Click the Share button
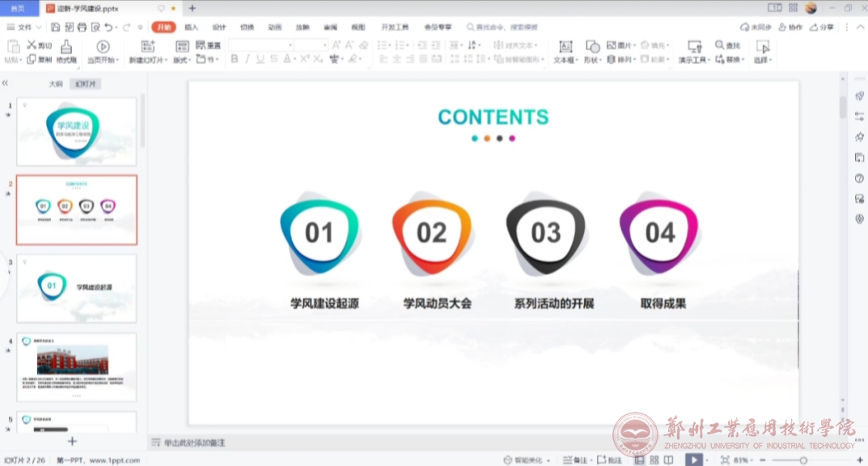This screenshot has height=466, width=868. pos(822,28)
